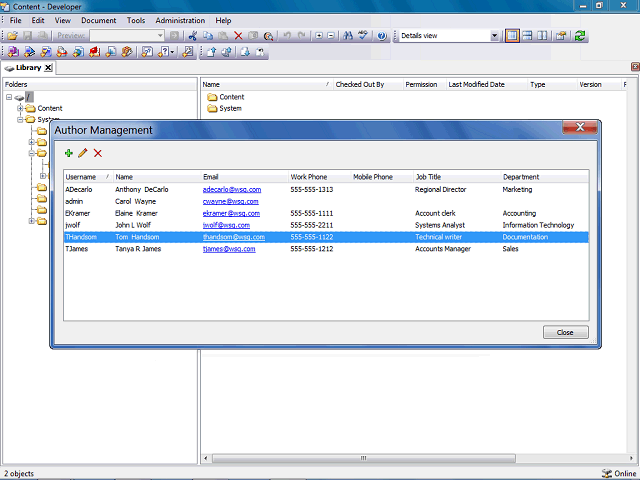Select the TJames author row

[326, 249]
